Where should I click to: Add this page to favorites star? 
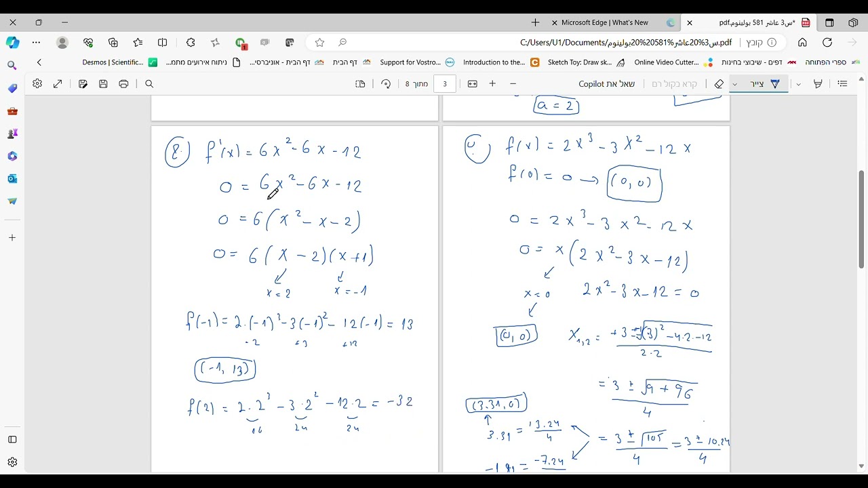(x=319, y=43)
